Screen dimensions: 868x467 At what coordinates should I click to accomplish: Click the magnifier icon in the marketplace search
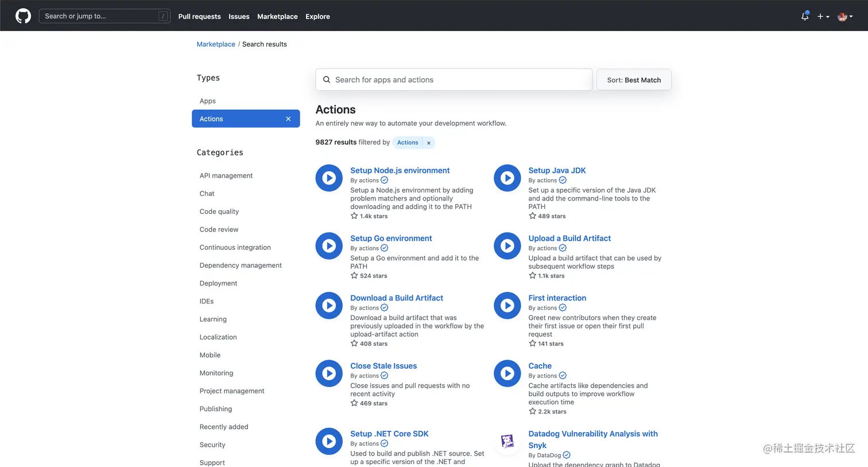coord(327,80)
